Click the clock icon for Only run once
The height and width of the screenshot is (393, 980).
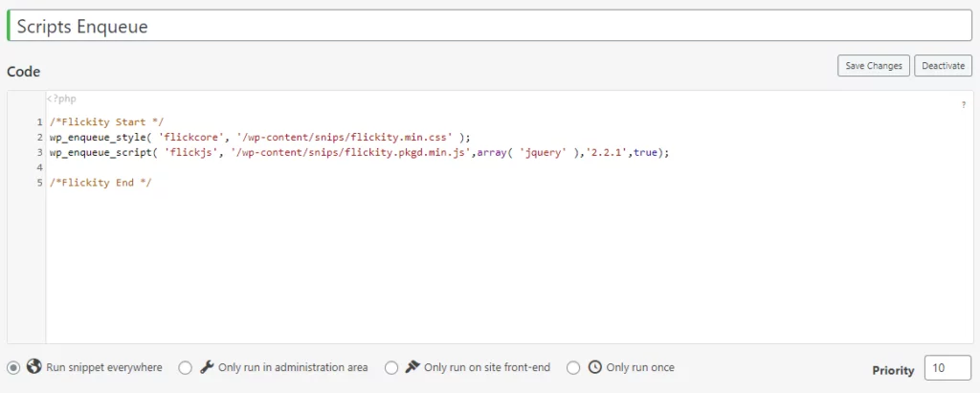[x=595, y=367]
